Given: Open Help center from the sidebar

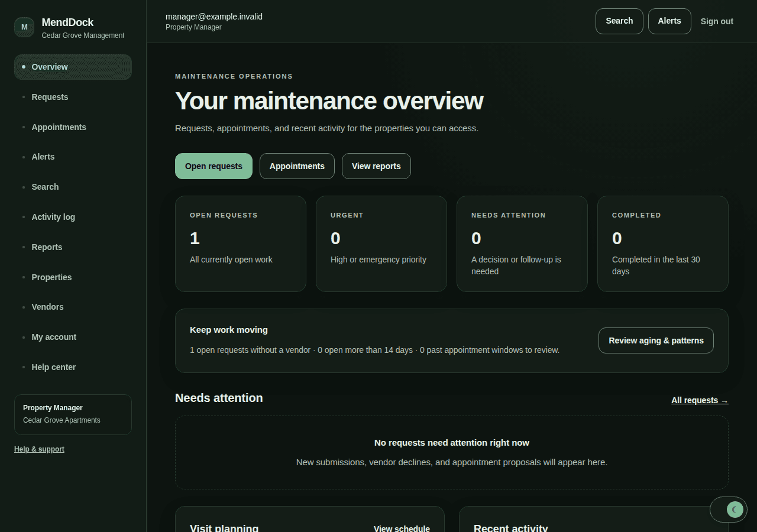Looking at the screenshot, I should 73,367.
